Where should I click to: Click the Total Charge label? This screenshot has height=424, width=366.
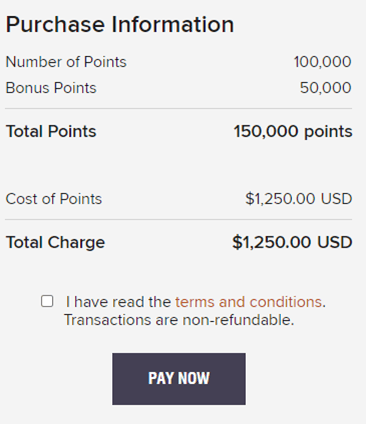click(x=55, y=242)
